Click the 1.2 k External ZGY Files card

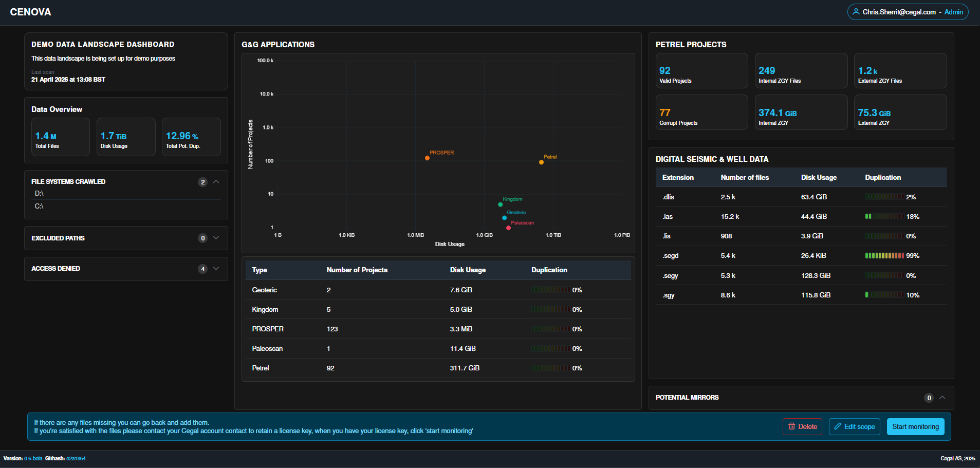click(900, 71)
